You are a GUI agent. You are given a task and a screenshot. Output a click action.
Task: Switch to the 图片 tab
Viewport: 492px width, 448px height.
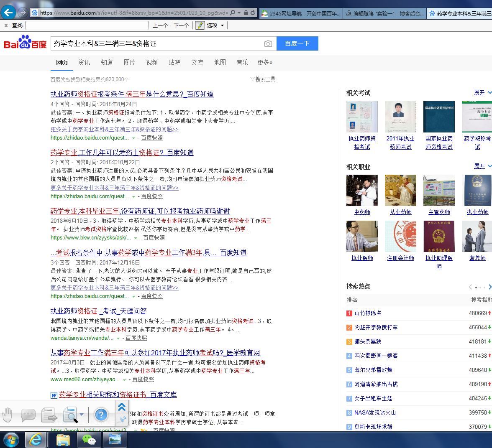pyautogui.click(x=129, y=62)
